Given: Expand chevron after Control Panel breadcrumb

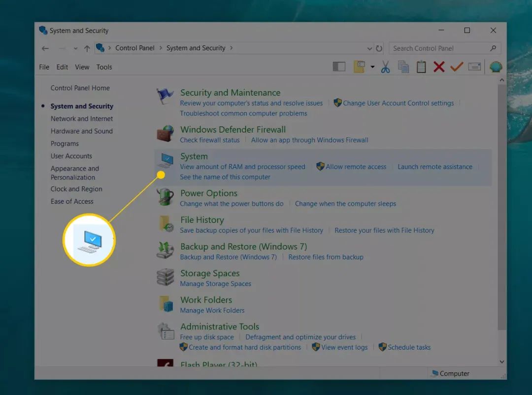Looking at the screenshot, I should click(x=161, y=48).
